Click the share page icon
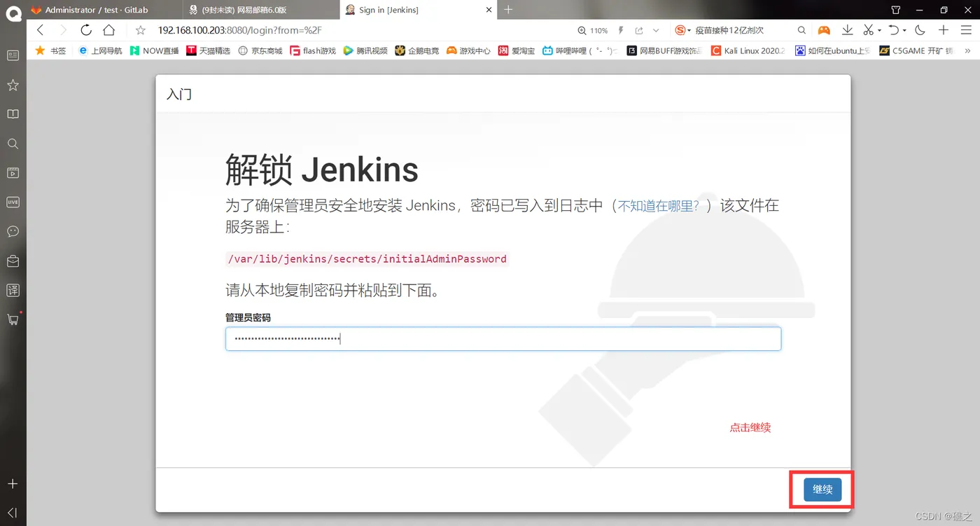Image resolution: width=980 pixels, height=526 pixels. tap(638, 31)
